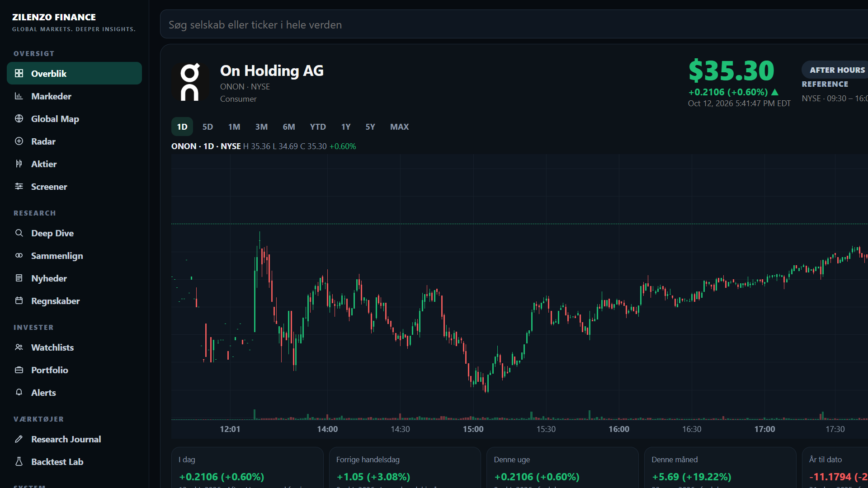Click the Portfolio wallet icon
868x488 pixels.
[19, 370]
